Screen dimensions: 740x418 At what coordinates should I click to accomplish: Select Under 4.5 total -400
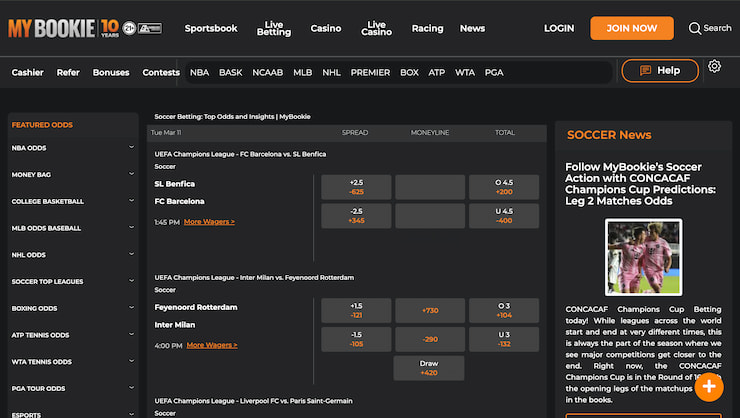pos(504,216)
